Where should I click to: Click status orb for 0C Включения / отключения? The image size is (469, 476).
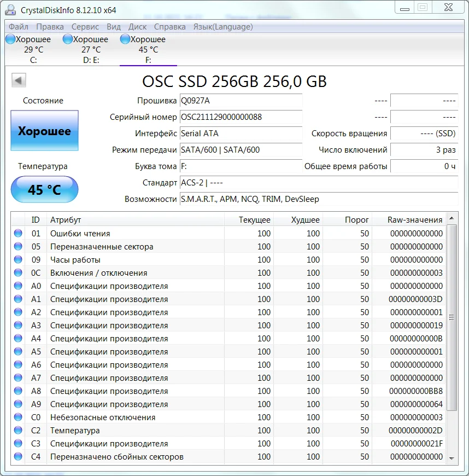tap(18, 273)
